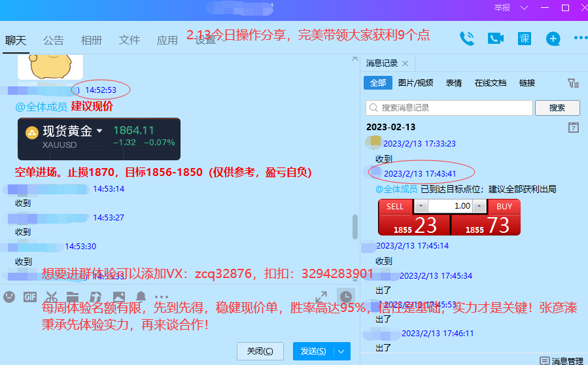The width and height of the screenshot is (588, 365).
Task: Select the 链接 filter tab
Action: pyautogui.click(x=527, y=83)
